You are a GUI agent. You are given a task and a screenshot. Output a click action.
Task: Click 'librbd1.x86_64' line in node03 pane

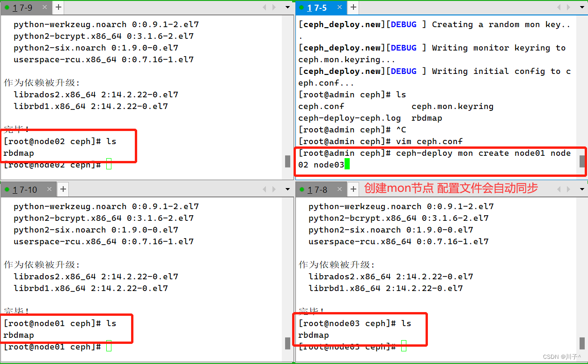(x=386, y=288)
